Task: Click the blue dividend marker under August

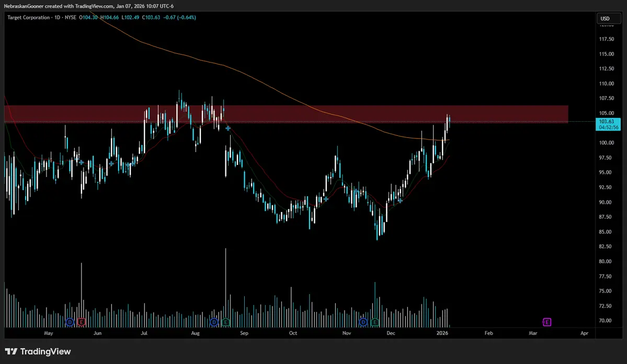Action: click(214, 322)
